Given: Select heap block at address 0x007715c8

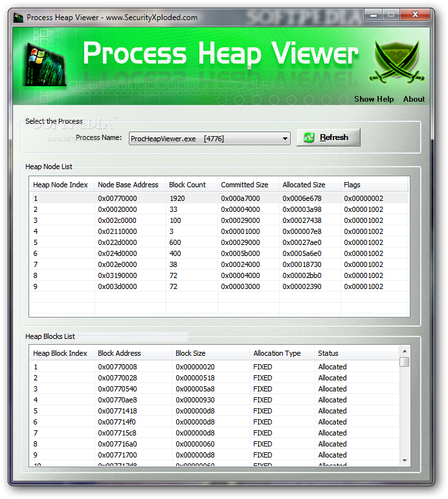Looking at the screenshot, I should (214, 433).
